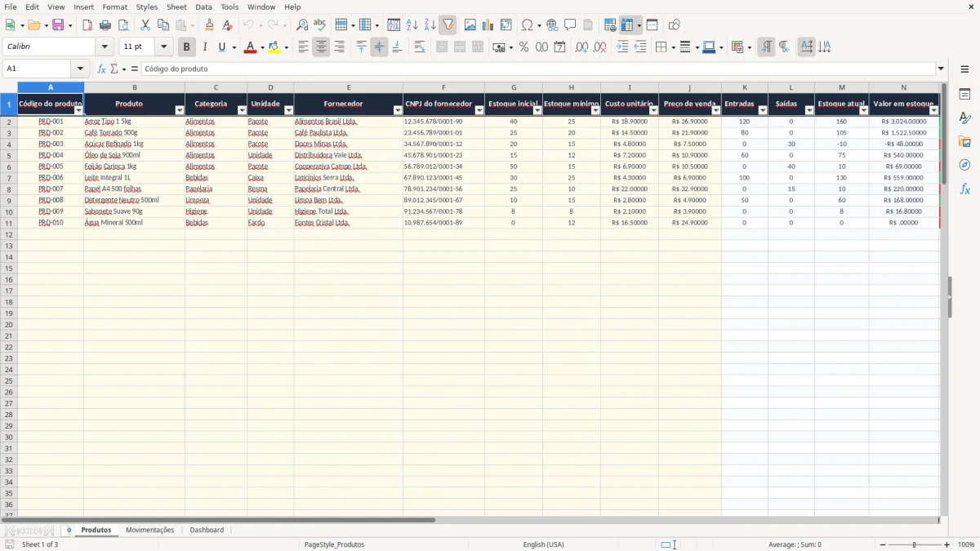This screenshot has width=980, height=551.
Task: Toggle Freeze Rows and Columns
Action: [x=627, y=25]
